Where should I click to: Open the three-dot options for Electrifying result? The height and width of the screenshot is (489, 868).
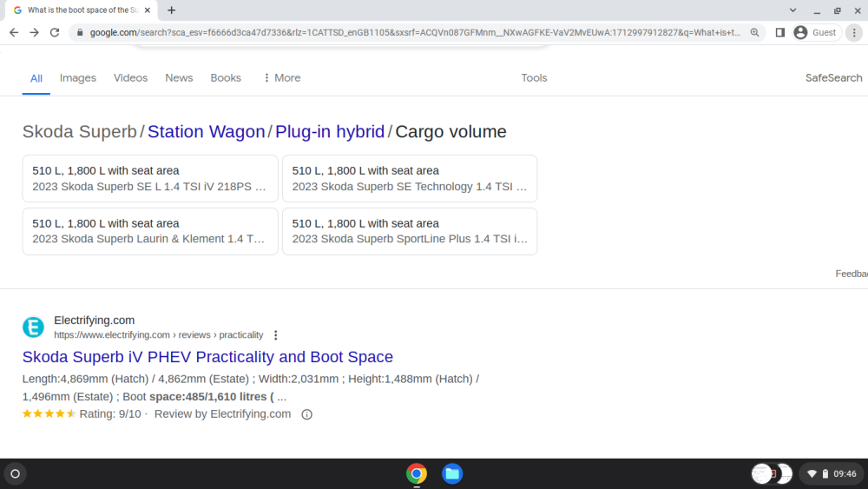276,335
